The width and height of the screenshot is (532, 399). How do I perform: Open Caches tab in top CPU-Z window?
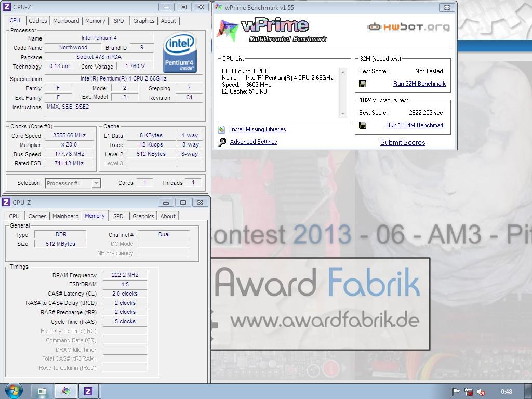pyautogui.click(x=37, y=21)
